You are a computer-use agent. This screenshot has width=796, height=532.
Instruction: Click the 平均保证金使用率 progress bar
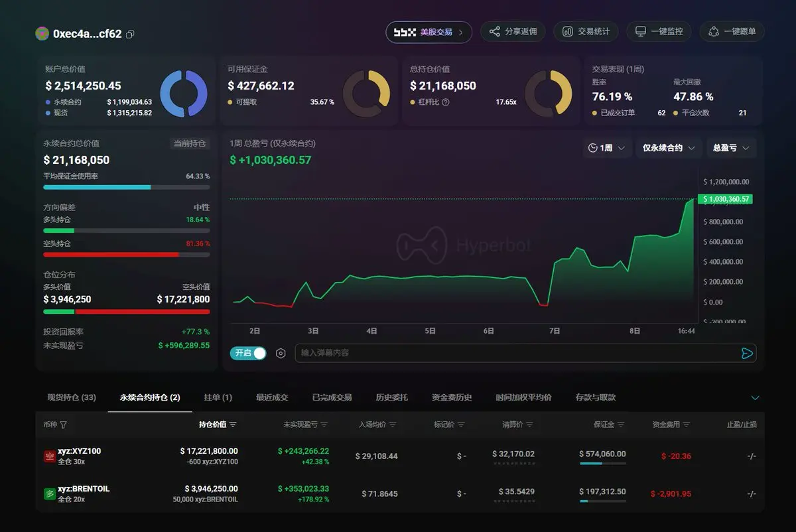point(127,187)
